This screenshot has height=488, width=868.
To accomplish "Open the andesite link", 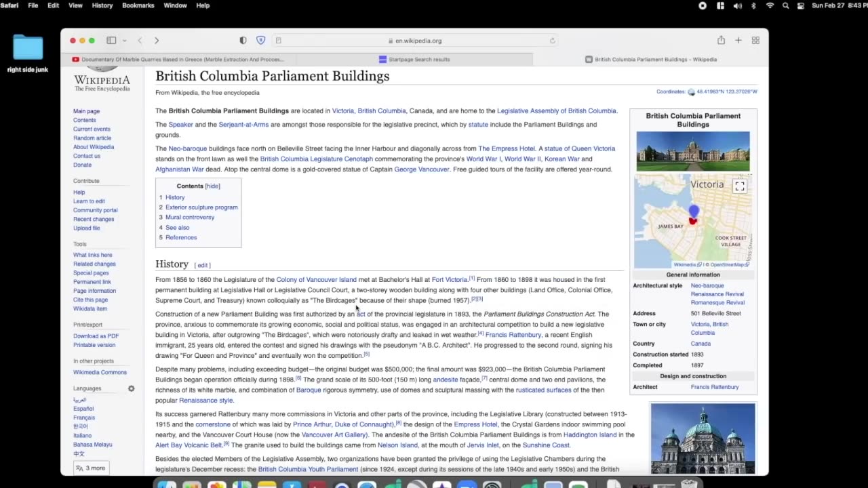I will pos(446,380).
